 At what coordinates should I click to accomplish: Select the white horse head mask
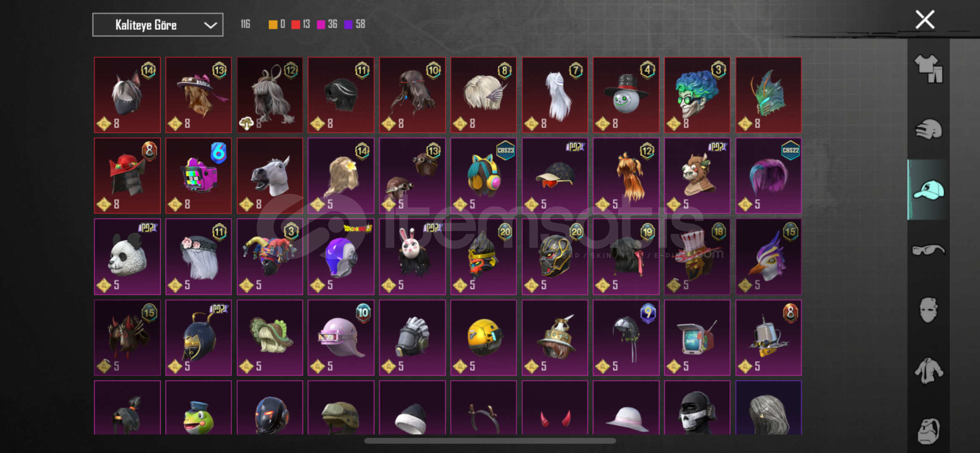[270, 176]
